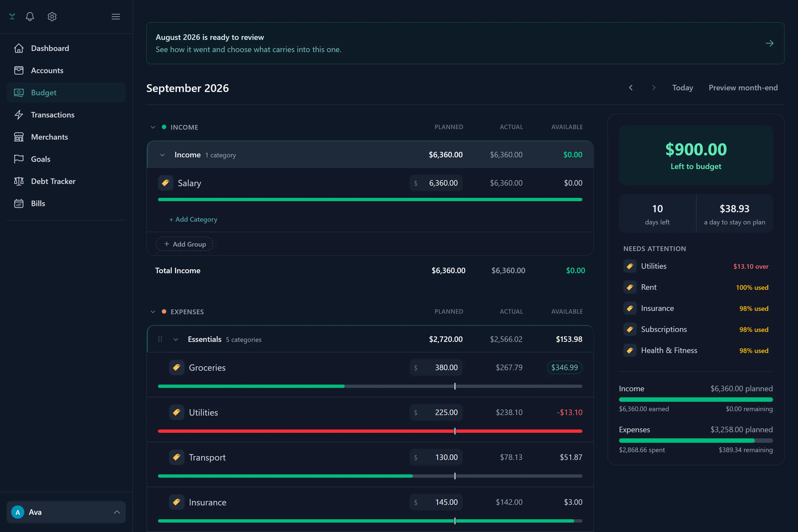Grab the Essentials group drag handle
Screen dimensions: 798x532
coord(160,339)
